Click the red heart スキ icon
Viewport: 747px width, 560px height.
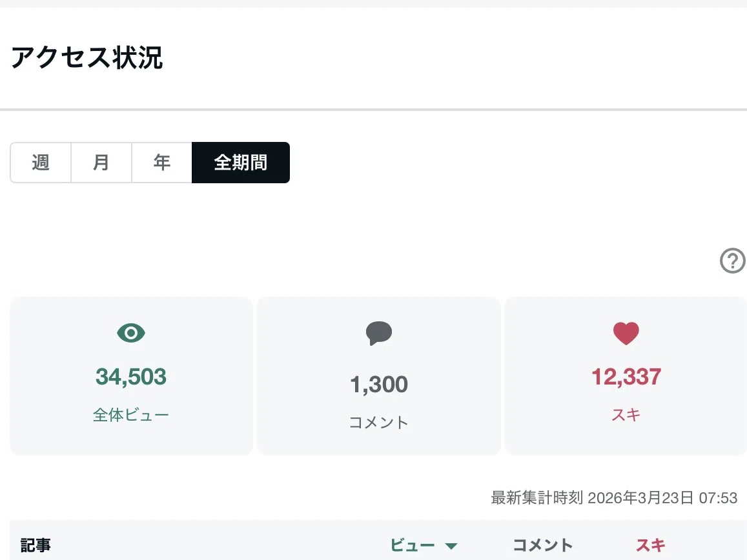click(626, 334)
